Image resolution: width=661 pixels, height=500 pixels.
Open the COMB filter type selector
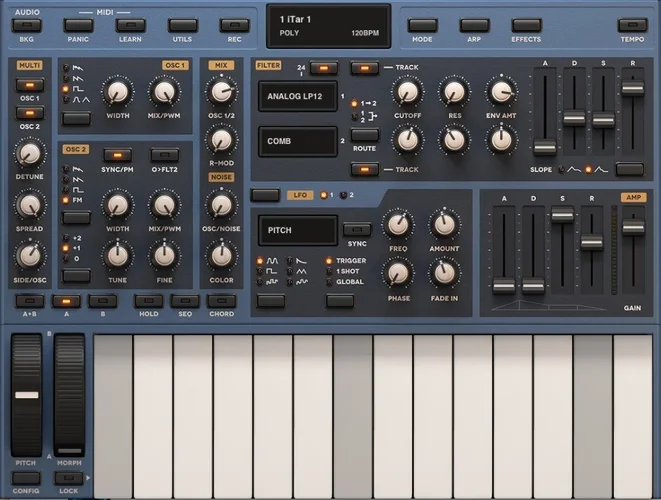(x=298, y=141)
